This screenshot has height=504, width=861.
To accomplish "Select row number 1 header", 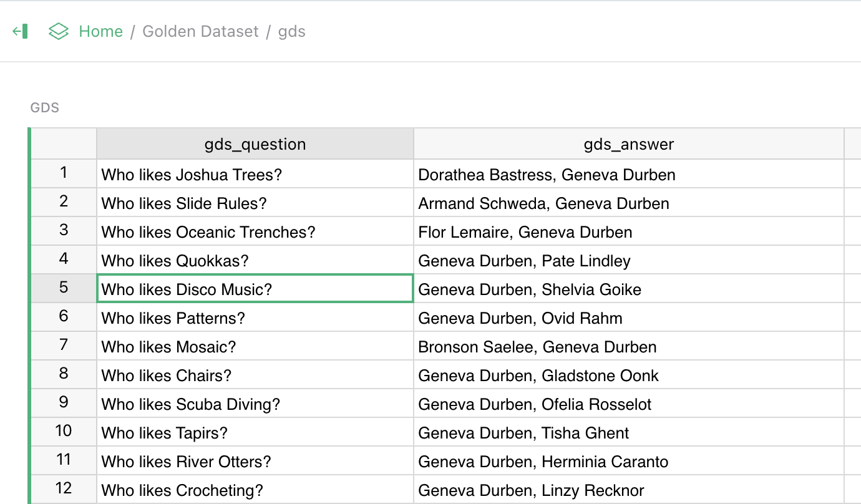I will 64,173.
